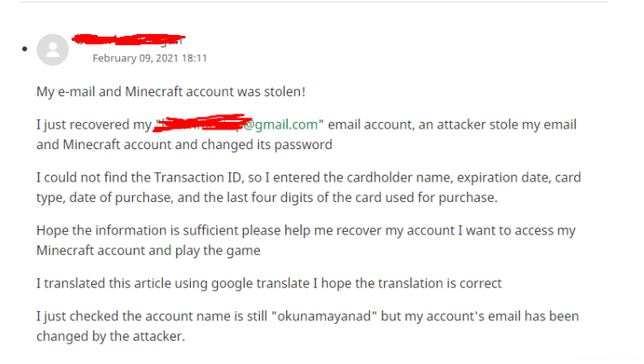The width and height of the screenshot is (644, 364).
Task: Click the words "google translate" in the post
Action: pos(261,284)
